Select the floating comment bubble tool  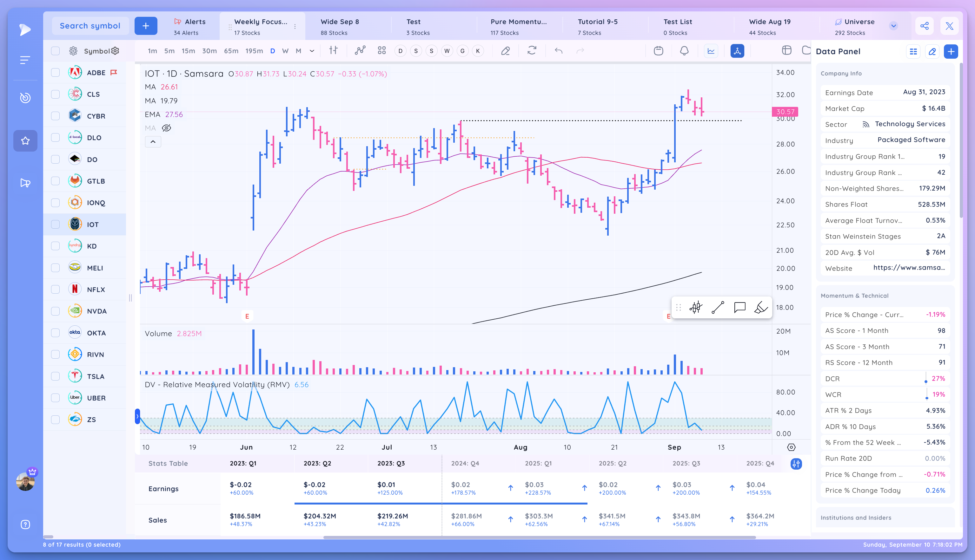(740, 307)
